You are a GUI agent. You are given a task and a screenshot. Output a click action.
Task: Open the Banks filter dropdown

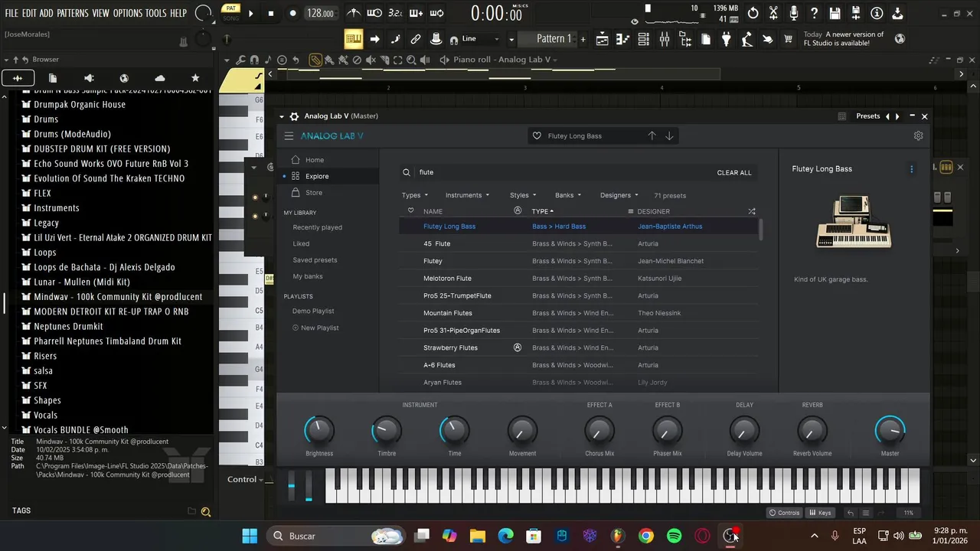(x=568, y=195)
